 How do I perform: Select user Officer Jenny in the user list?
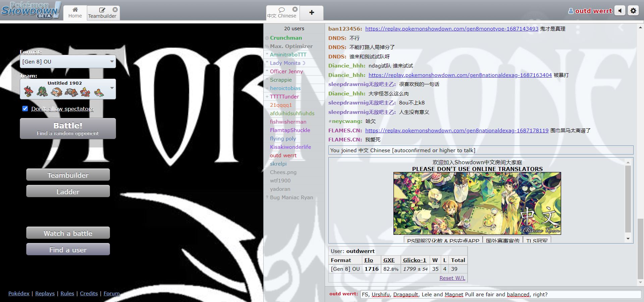point(294,72)
